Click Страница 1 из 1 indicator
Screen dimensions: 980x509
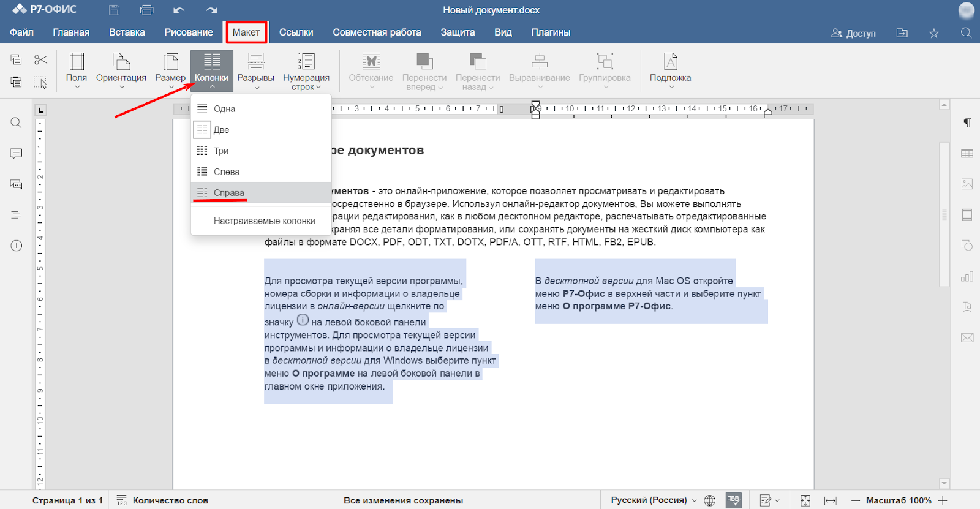[67, 500]
